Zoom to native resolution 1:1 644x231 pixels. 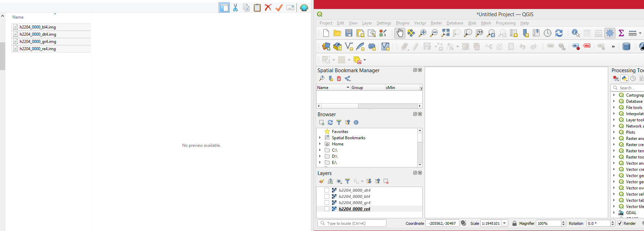point(479,33)
